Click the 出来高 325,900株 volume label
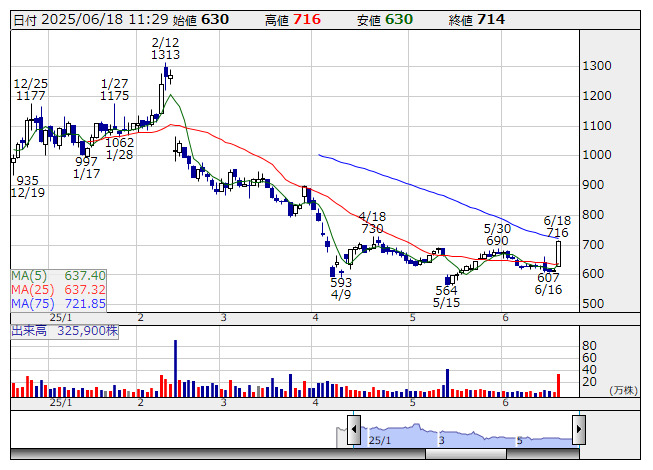The height and width of the screenshot is (470, 653). 65,331
